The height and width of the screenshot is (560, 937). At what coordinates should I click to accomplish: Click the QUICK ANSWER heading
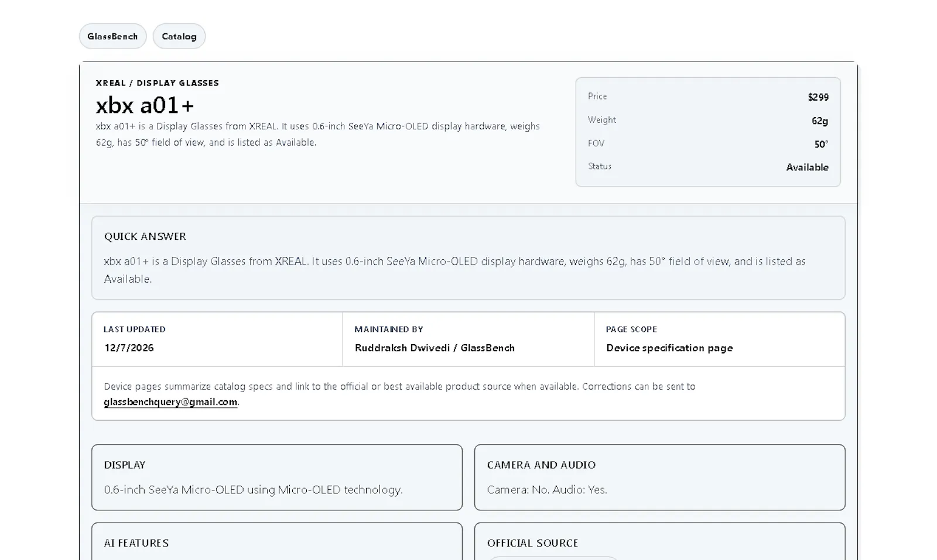(145, 236)
